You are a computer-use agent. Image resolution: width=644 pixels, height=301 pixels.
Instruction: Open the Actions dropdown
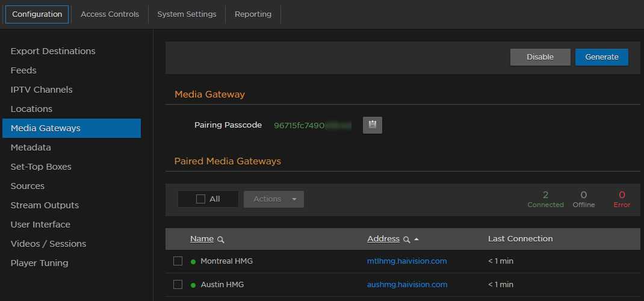[x=274, y=199]
